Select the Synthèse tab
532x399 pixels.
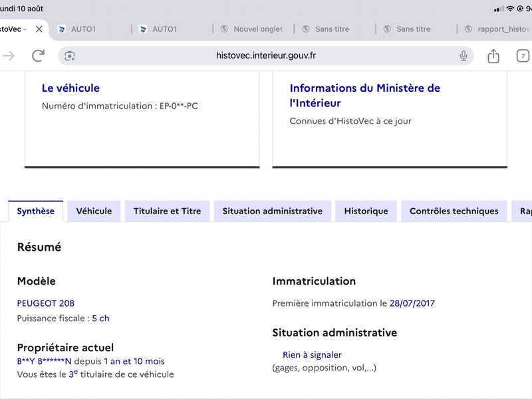pos(36,211)
